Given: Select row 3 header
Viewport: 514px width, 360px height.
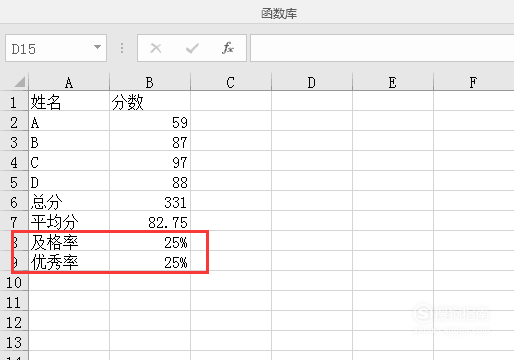Looking at the screenshot, I should [14, 141].
